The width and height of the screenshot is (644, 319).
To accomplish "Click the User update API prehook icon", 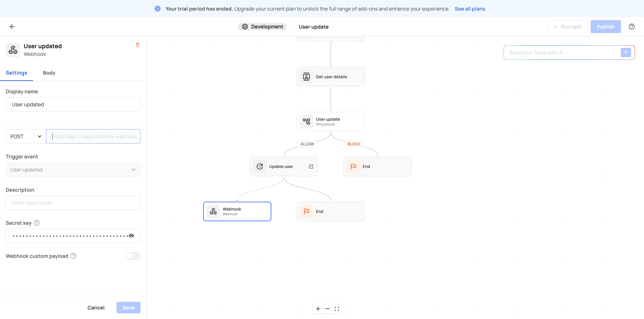I will [306, 122].
